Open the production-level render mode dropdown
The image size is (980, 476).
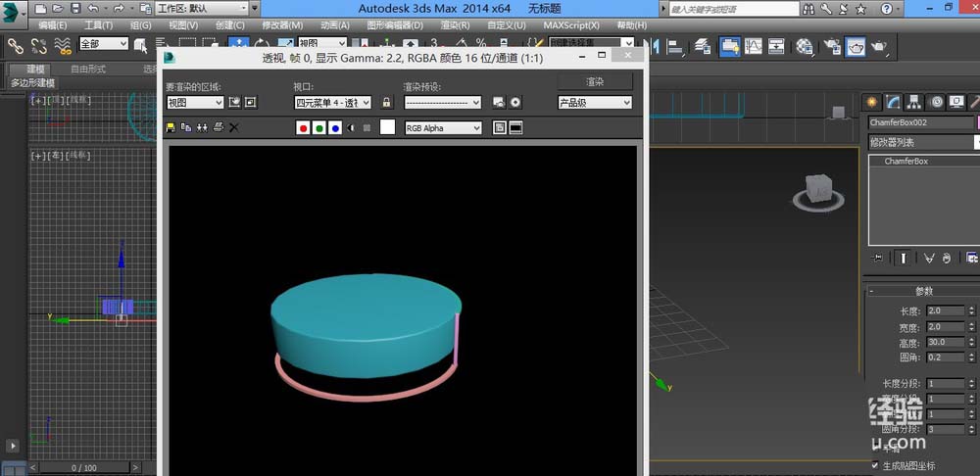click(595, 103)
